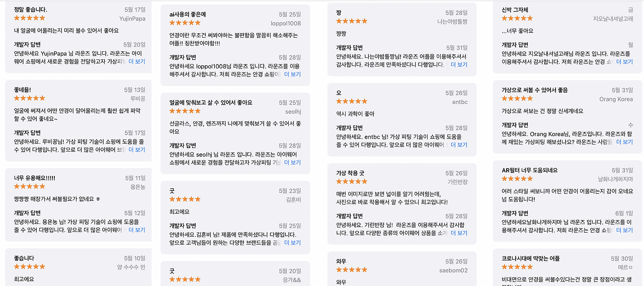Screen dimensions: 644x286
Task: Expand developer reply to 나는야밤톨짱 with 더 보기
Action: 459,64
